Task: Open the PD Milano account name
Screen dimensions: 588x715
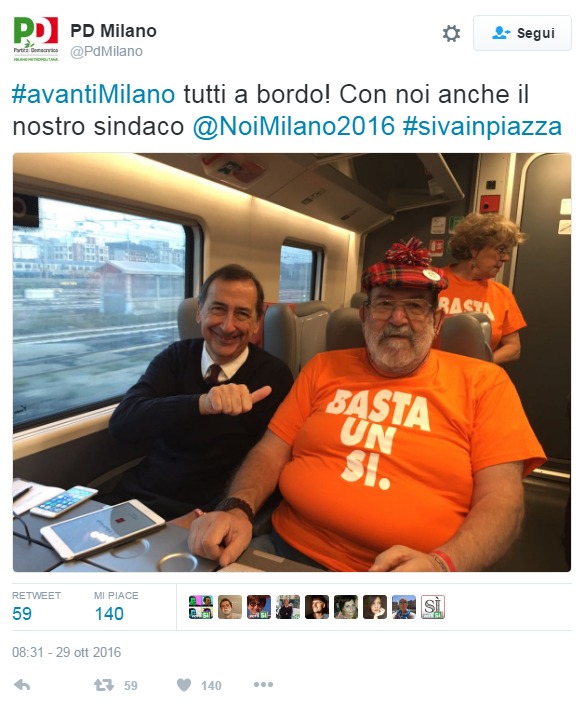Action: click(113, 31)
